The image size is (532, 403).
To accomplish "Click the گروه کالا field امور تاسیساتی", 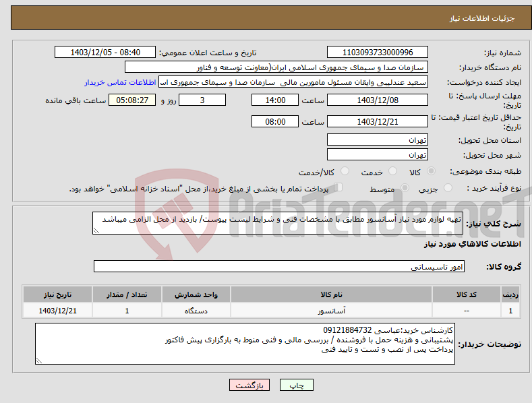I will point(279,267).
